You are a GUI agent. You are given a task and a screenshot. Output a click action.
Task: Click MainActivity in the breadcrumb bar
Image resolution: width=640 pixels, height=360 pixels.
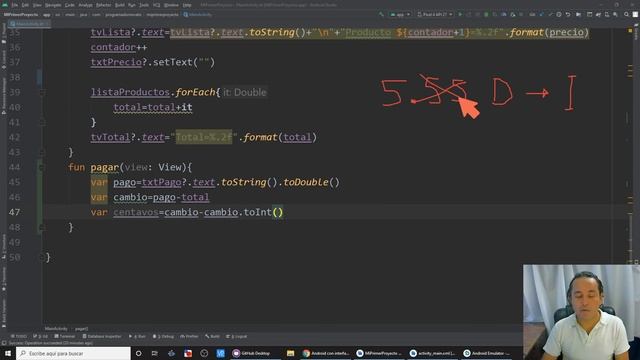(198, 15)
